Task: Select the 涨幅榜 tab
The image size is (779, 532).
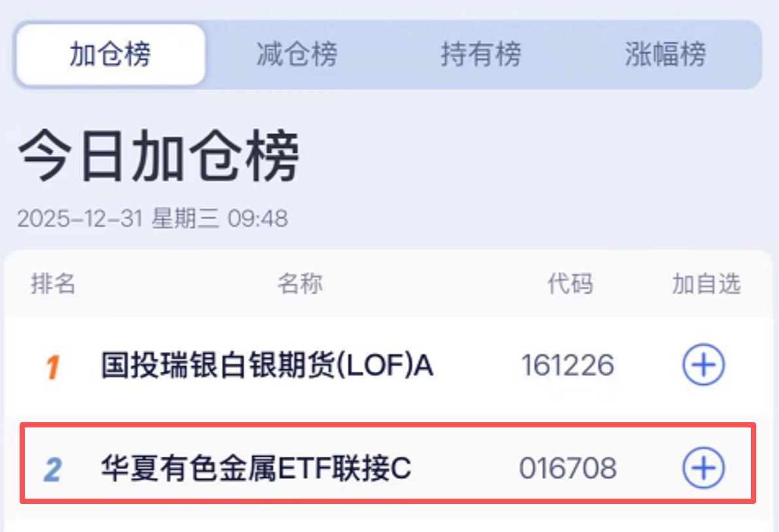Action: tap(665, 55)
